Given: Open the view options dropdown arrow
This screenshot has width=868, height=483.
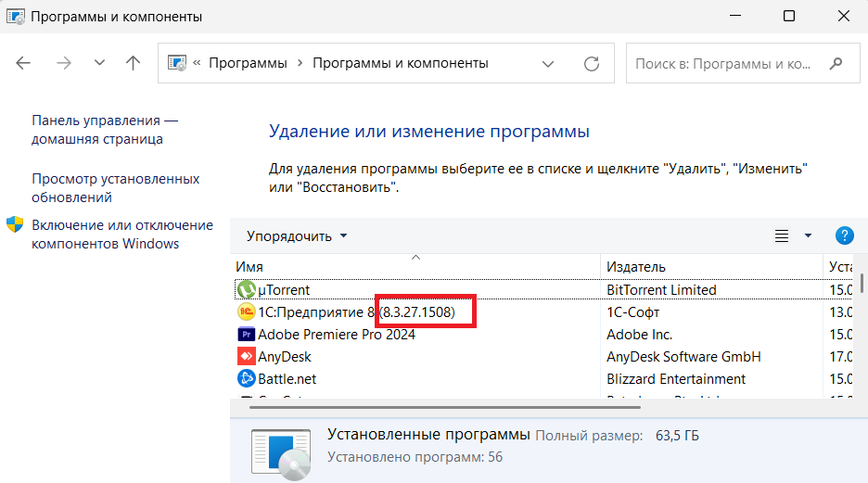Looking at the screenshot, I should pos(809,236).
